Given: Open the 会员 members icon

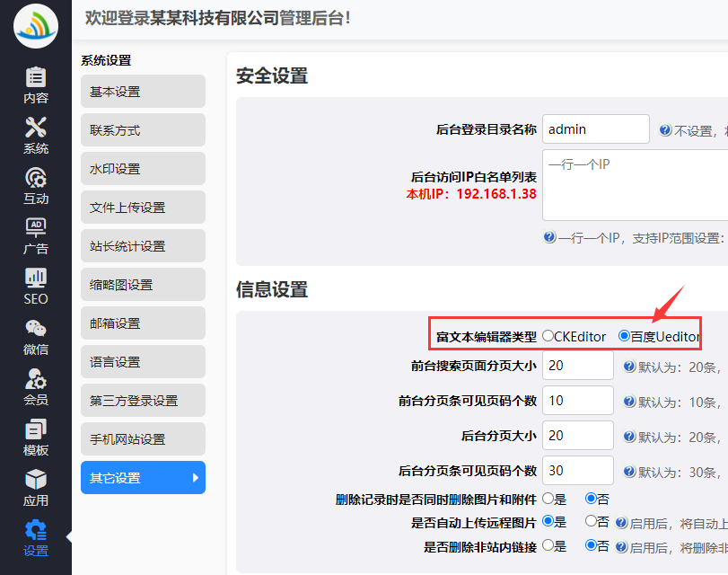Looking at the screenshot, I should (36, 379).
